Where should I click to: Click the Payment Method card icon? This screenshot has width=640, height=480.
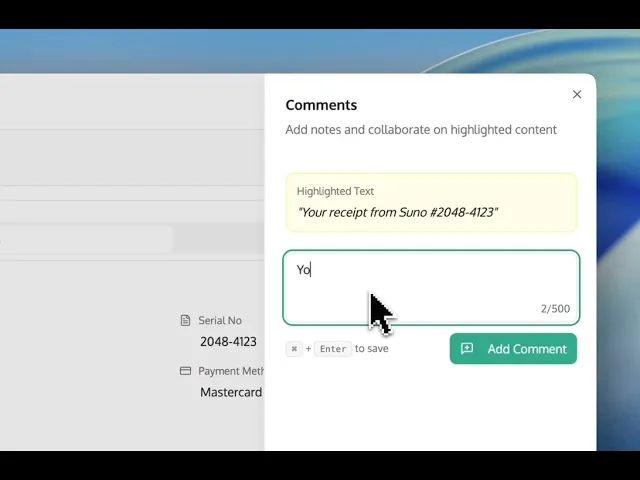185,371
